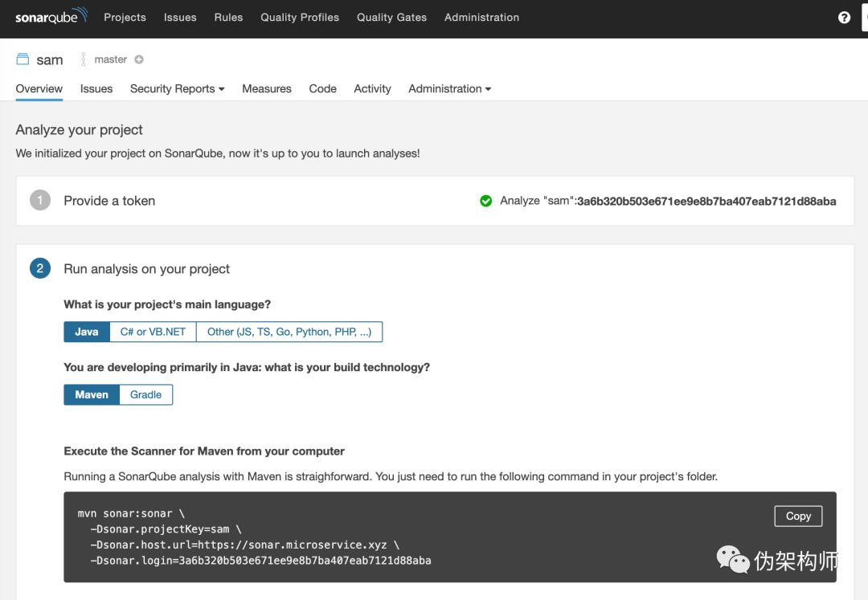Click the SonarQube logo
The image size is (868, 600).
coord(51,16)
